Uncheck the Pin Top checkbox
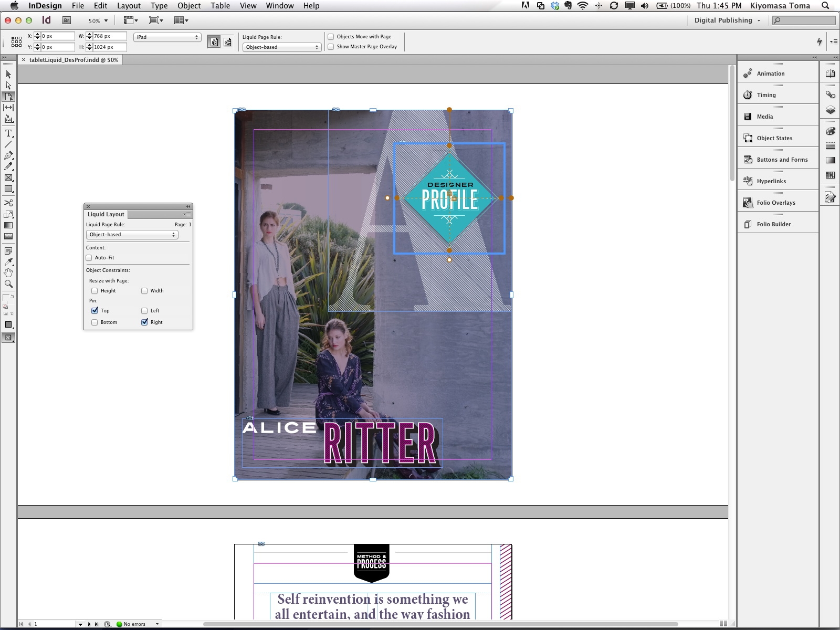 click(94, 311)
